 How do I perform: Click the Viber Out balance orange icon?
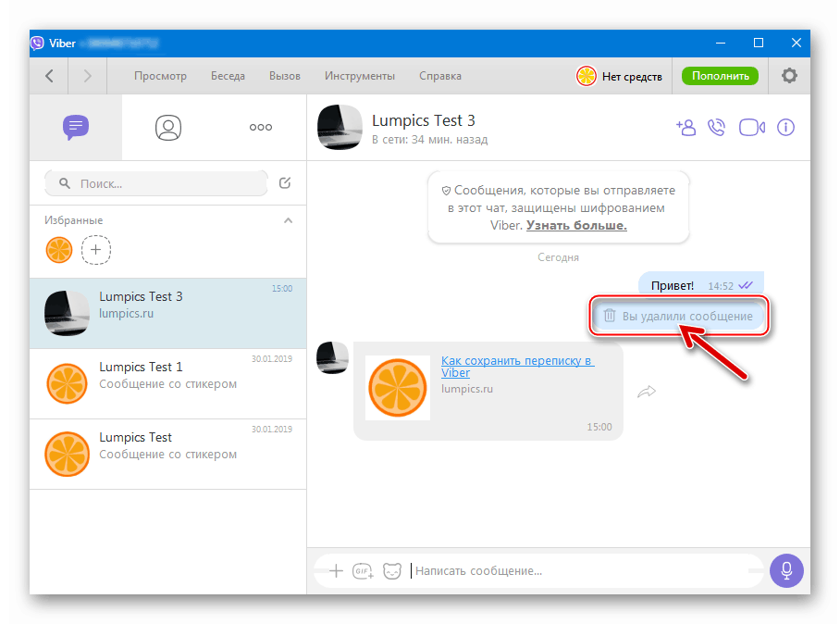coord(587,76)
